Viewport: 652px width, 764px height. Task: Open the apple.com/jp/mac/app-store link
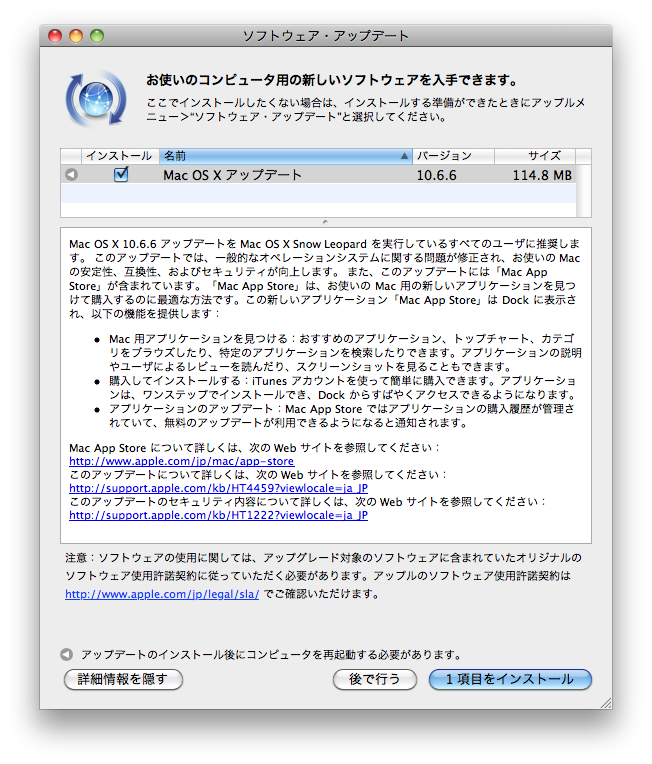pyautogui.click(x=181, y=461)
